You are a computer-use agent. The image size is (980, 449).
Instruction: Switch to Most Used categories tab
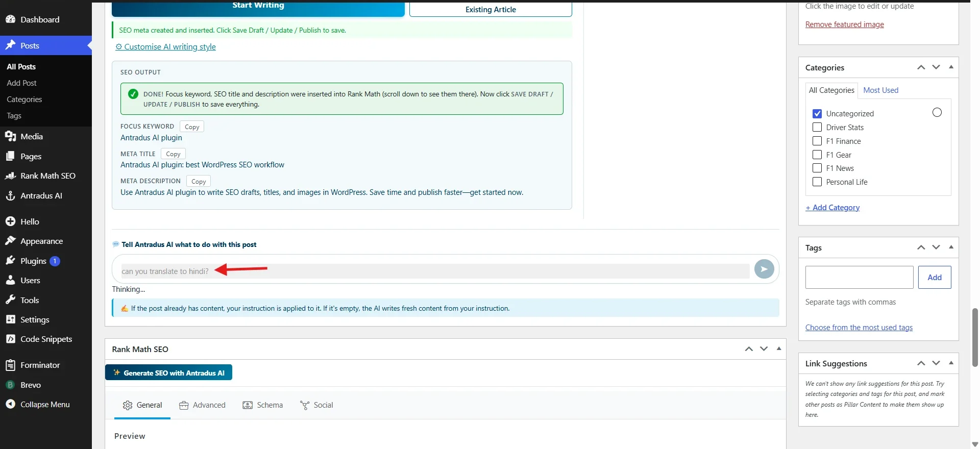click(x=880, y=90)
